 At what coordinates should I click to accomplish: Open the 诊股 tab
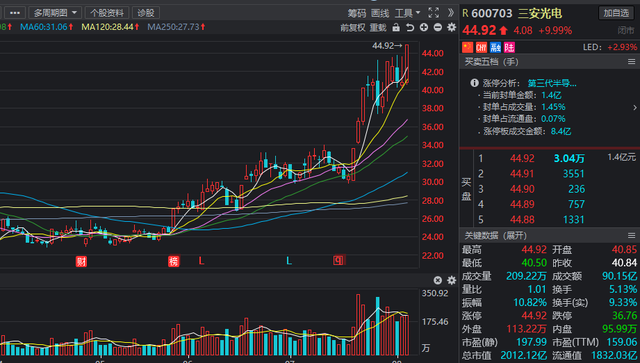click(x=146, y=13)
